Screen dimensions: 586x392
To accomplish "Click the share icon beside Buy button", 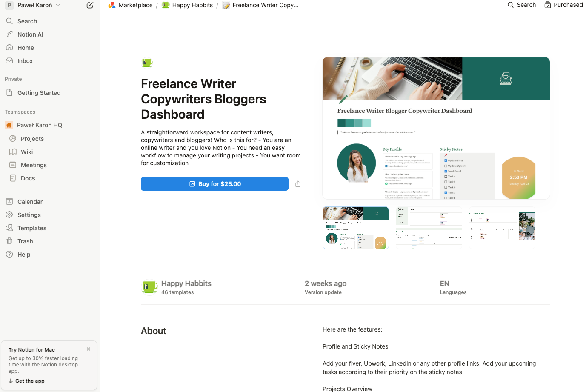I will (298, 184).
